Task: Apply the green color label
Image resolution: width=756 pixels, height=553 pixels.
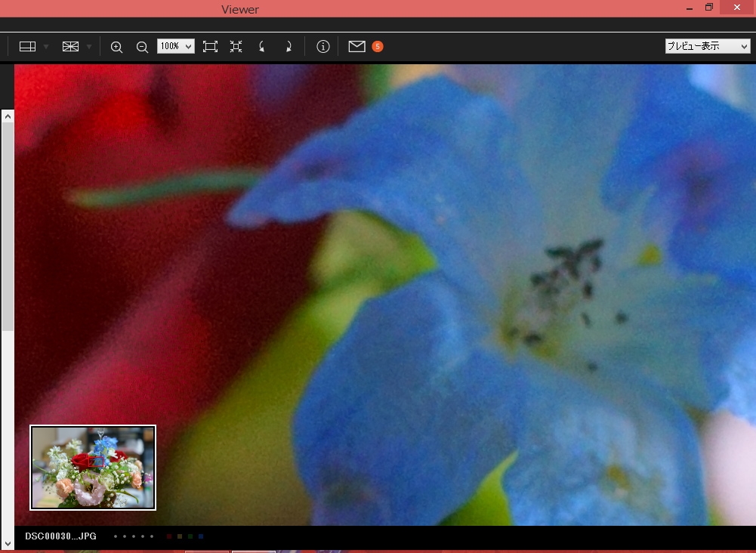Action: point(190,536)
